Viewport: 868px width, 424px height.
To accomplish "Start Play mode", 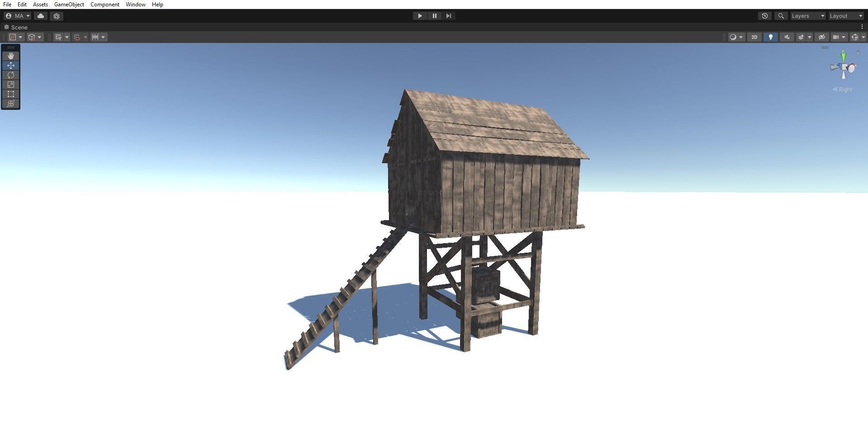I will tap(420, 16).
